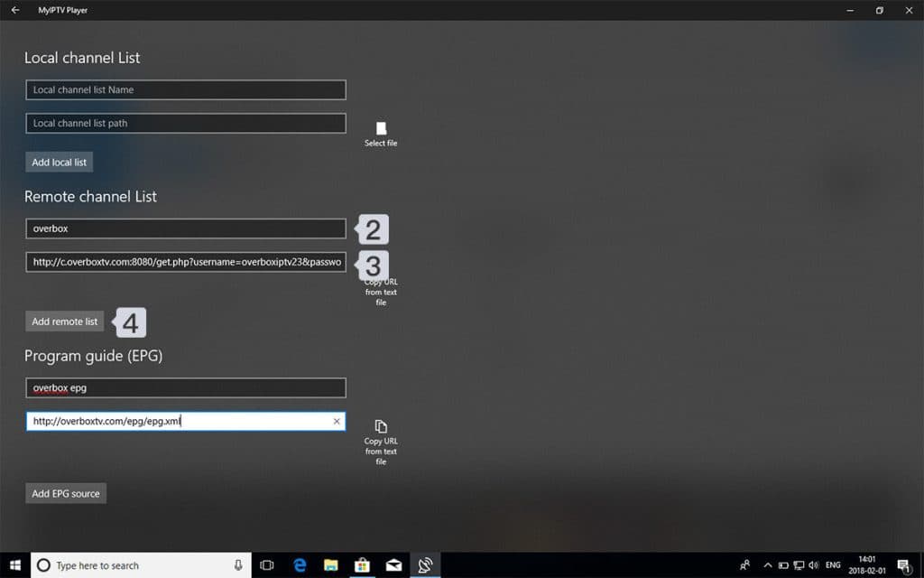Screen dimensions: 924x578
Task: Open the calendar by clicking the clock
Action: pyautogui.click(x=867, y=565)
